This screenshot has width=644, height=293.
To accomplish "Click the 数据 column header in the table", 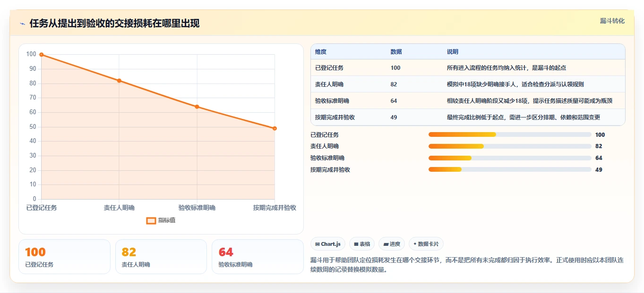I will [396, 52].
